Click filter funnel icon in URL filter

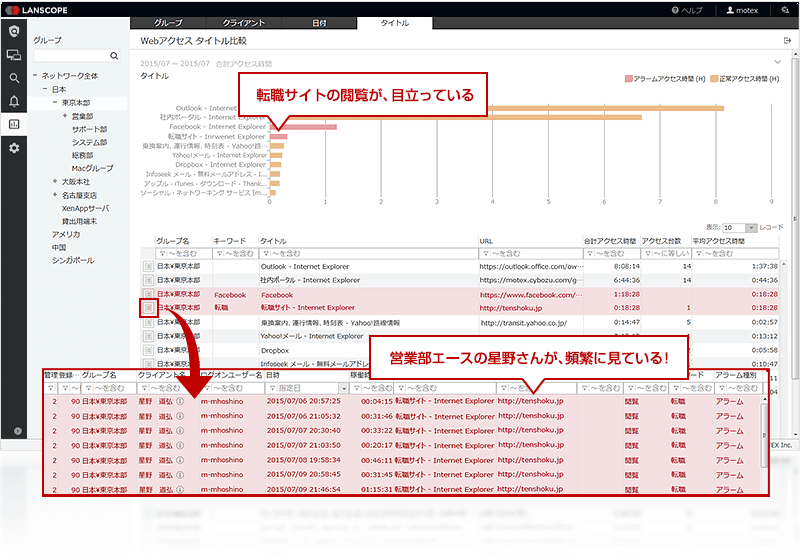486,254
